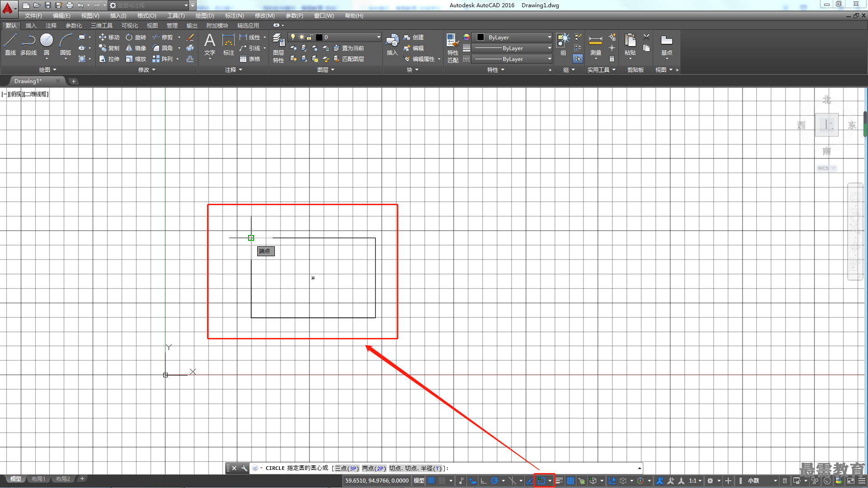Click 匹配图层 (Match Layer) button
This screenshot has height=488, width=868.
tap(349, 59)
